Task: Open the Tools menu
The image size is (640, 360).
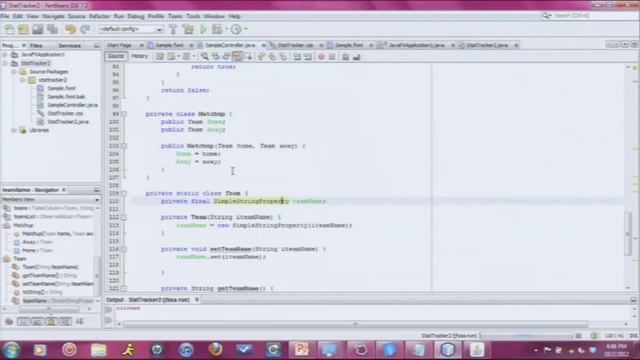Action: pos(193,16)
